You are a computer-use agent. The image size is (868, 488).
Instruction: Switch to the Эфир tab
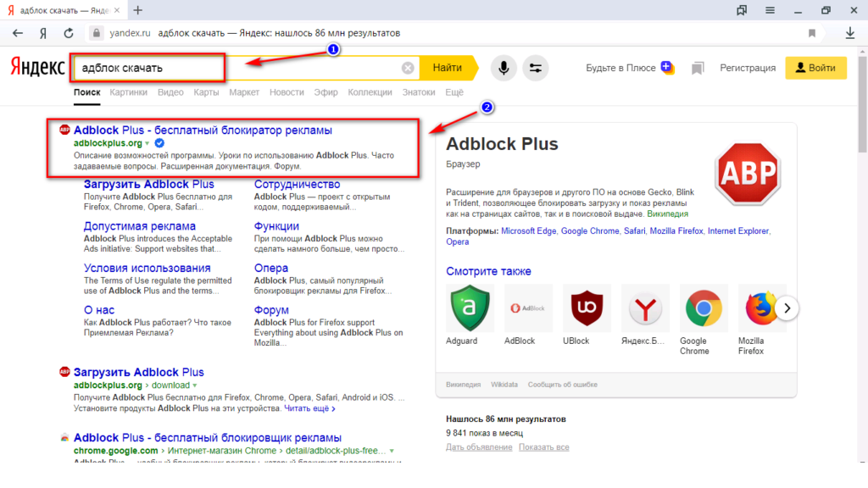coord(325,92)
